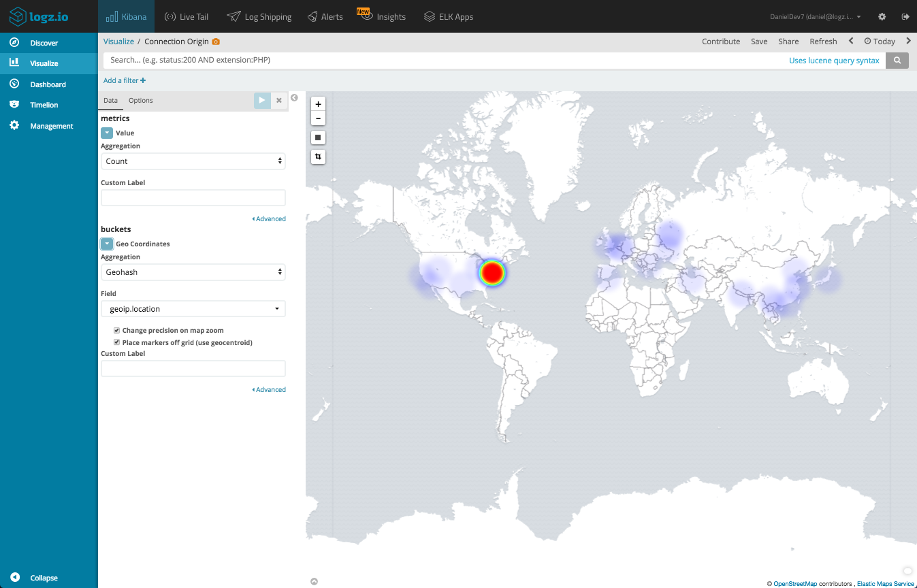This screenshot has width=917, height=588.
Task: Open the OpenStreetMap attribution link
Action: 795,584
